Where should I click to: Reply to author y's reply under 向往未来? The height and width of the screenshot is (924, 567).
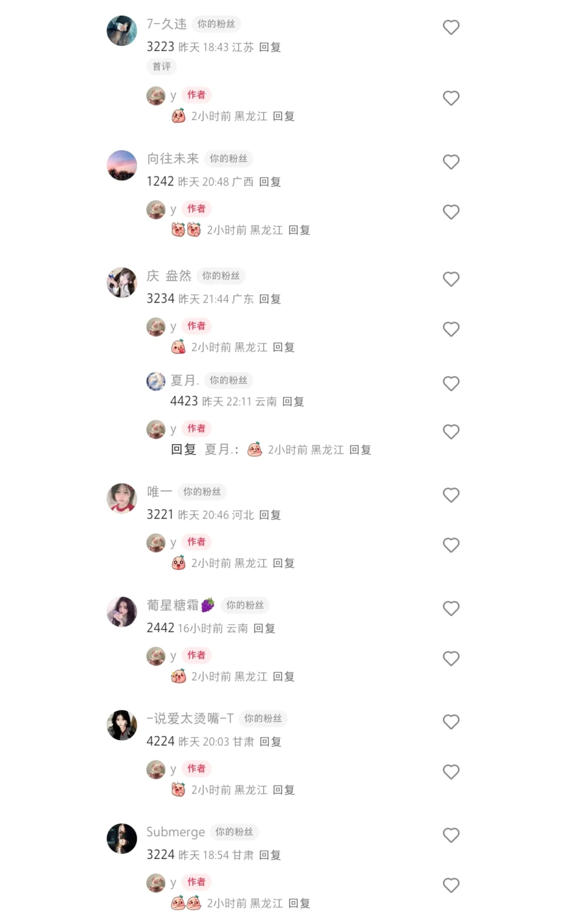(299, 230)
